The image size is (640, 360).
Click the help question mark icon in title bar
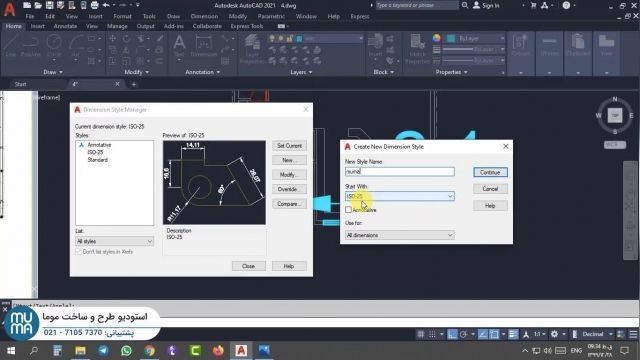[x=566, y=5]
